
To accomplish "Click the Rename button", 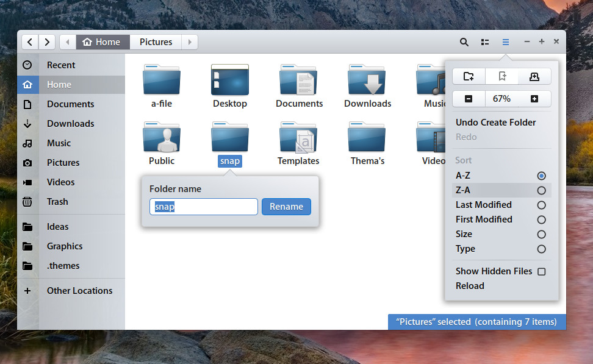I will tap(286, 207).
